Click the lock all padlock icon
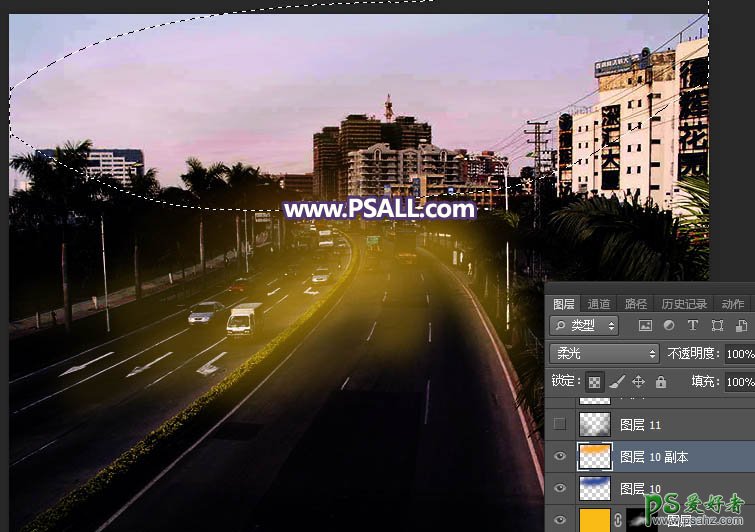This screenshot has width=755, height=532. click(661, 381)
